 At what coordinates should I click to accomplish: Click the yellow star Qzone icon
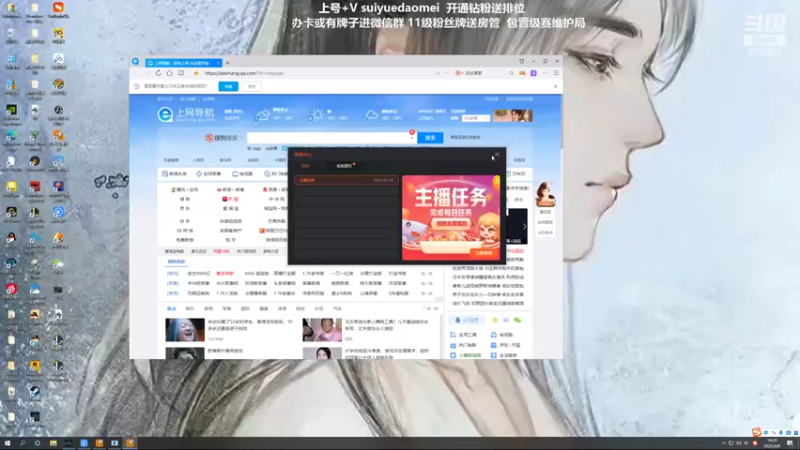pyautogui.click(x=494, y=320)
